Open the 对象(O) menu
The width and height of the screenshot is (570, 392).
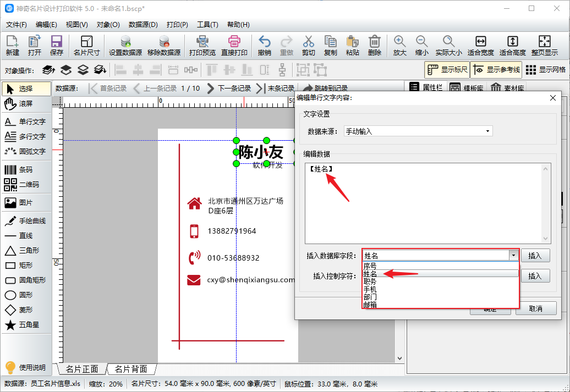(108, 25)
